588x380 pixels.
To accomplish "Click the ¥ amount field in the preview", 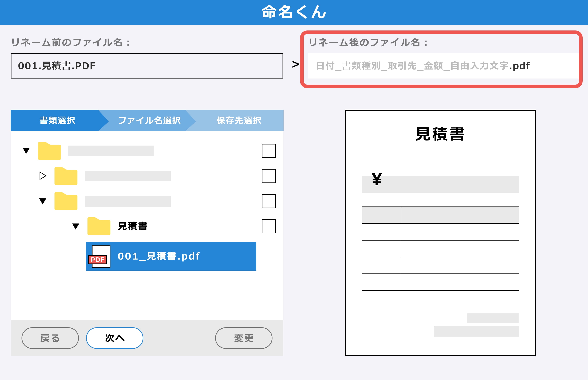I will (440, 184).
